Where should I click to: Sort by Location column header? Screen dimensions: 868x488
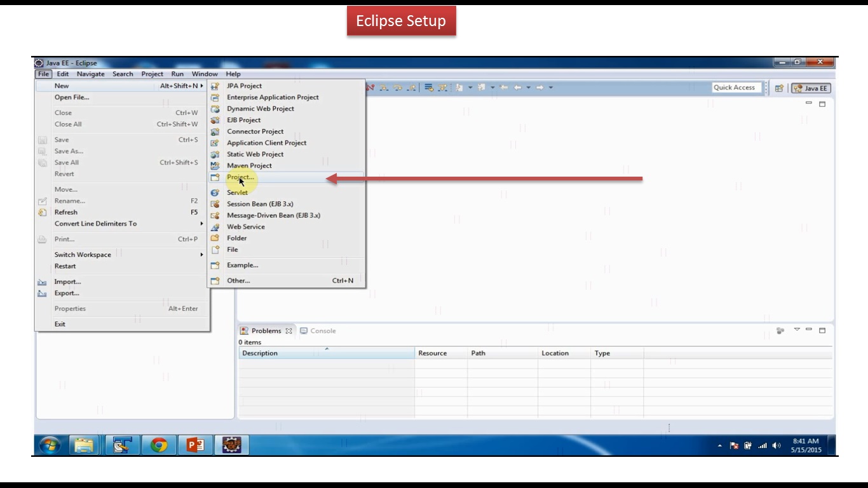(564, 353)
